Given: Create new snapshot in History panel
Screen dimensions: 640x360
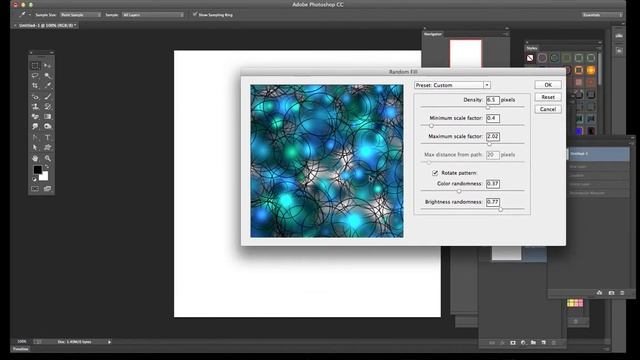Looking at the screenshot, I should (611, 293).
